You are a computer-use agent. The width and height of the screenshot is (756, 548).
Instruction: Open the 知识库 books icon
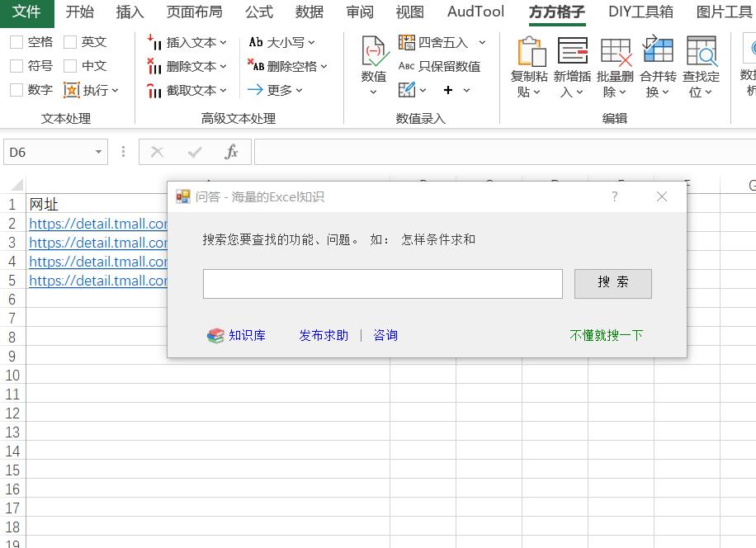pyautogui.click(x=215, y=336)
